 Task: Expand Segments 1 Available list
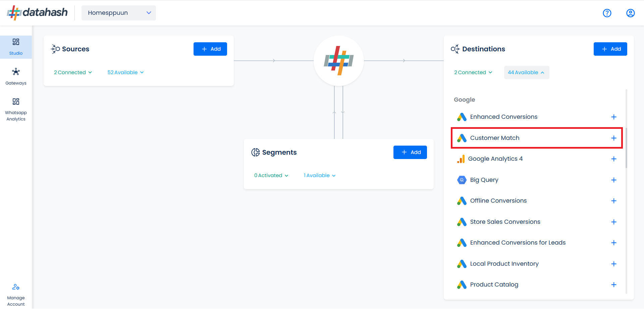320,175
